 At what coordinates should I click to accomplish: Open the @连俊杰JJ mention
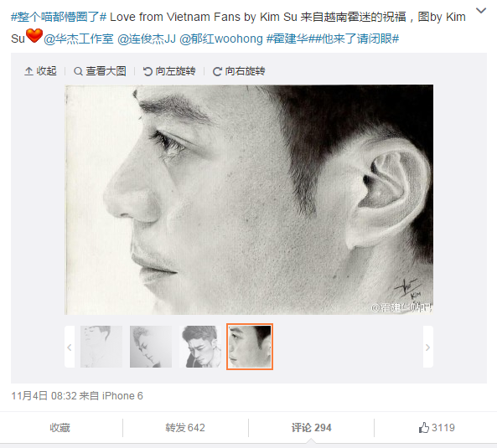click(x=147, y=39)
